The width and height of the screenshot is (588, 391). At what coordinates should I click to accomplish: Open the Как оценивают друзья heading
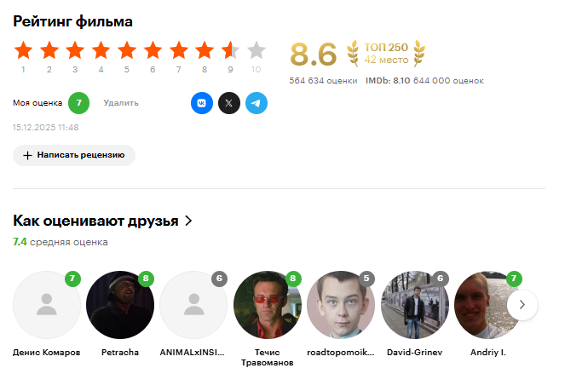coord(95,221)
